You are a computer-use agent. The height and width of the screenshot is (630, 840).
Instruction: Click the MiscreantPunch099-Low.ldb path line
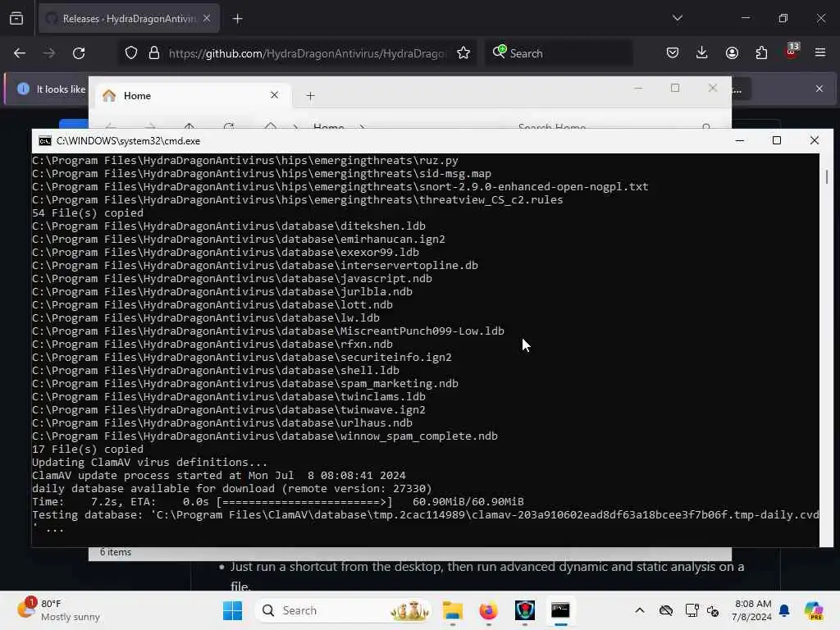268,331
